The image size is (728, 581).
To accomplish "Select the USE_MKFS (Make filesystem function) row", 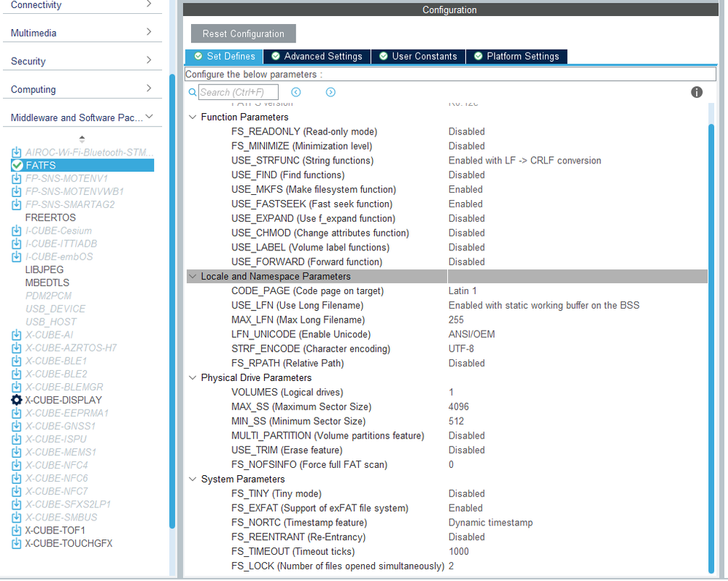I will click(447, 190).
